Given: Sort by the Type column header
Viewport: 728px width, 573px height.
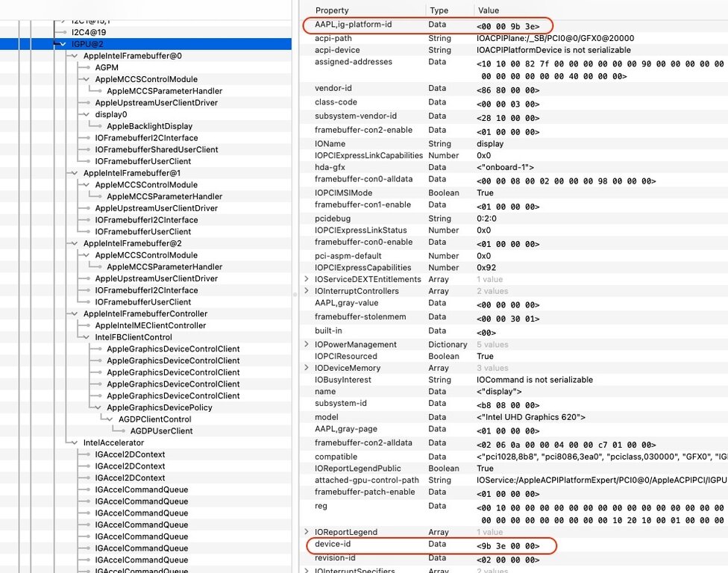Looking at the screenshot, I should click(x=439, y=10).
